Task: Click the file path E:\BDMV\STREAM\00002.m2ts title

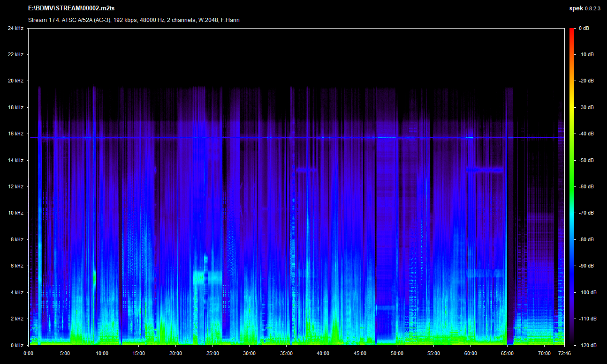Action: point(71,9)
